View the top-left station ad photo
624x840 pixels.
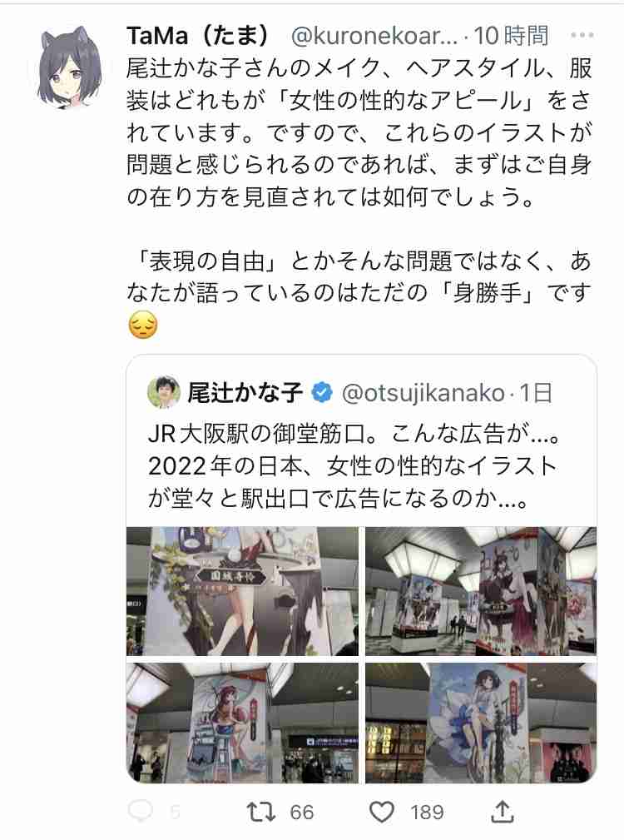(x=242, y=591)
